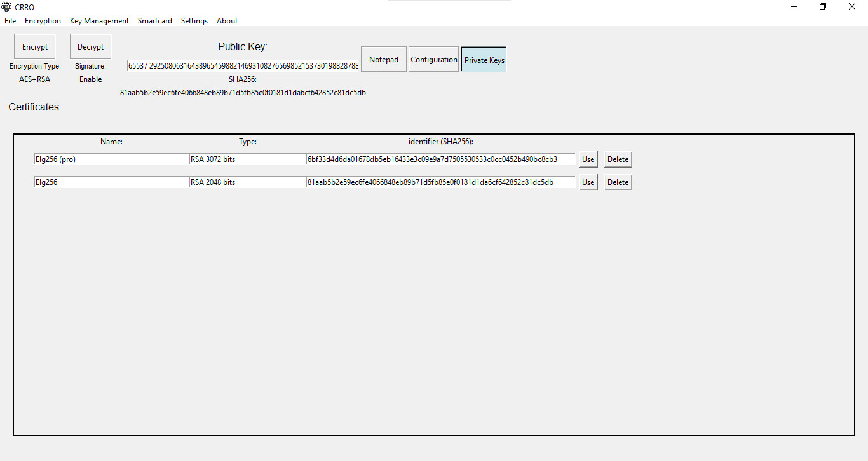
Task: Click the Type column header
Action: click(x=248, y=142)
